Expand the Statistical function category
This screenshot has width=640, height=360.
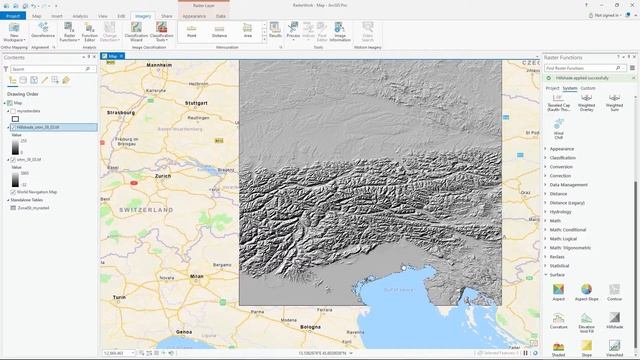546,266
